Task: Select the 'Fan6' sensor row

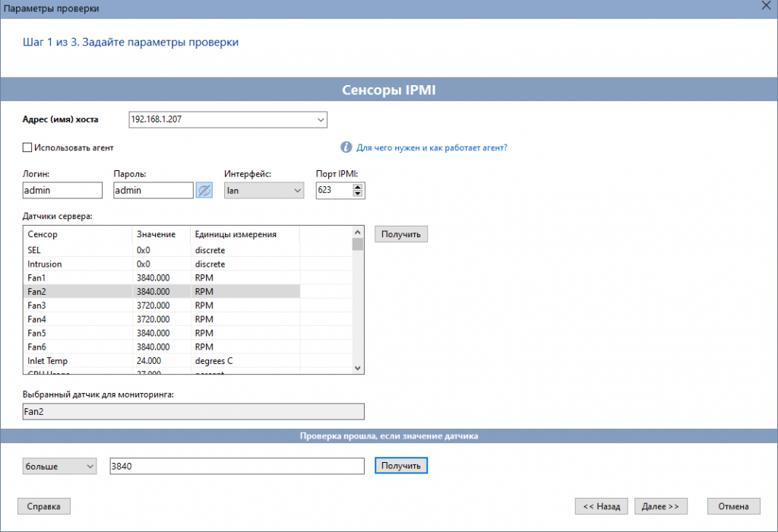Action: (x=162, y=347)
